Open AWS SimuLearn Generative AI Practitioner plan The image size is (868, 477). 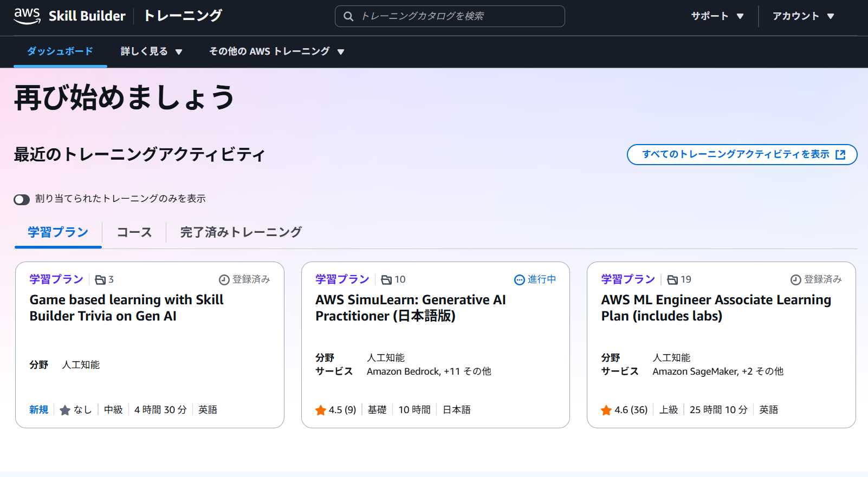(410, 308)
